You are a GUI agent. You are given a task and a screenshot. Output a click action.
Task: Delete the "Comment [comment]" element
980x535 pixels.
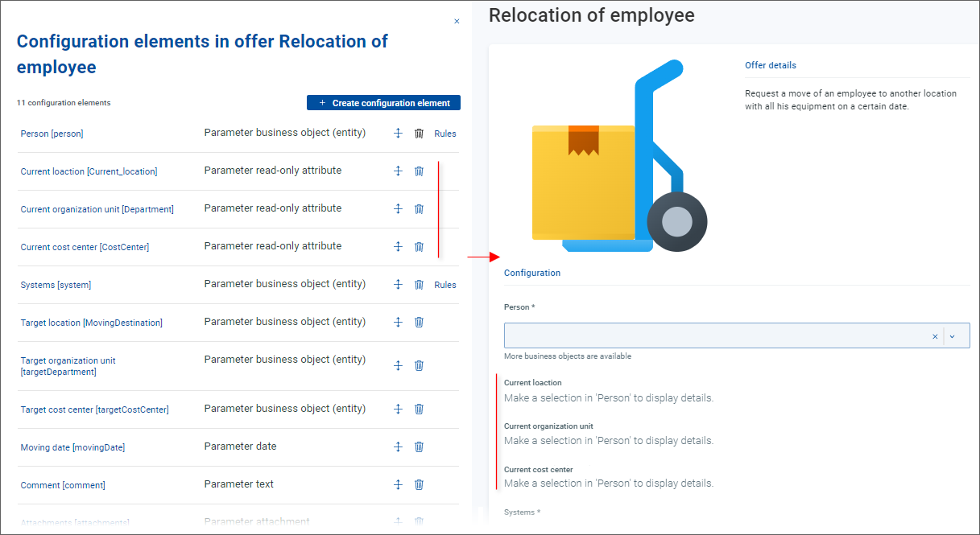(x=419, y=484)
